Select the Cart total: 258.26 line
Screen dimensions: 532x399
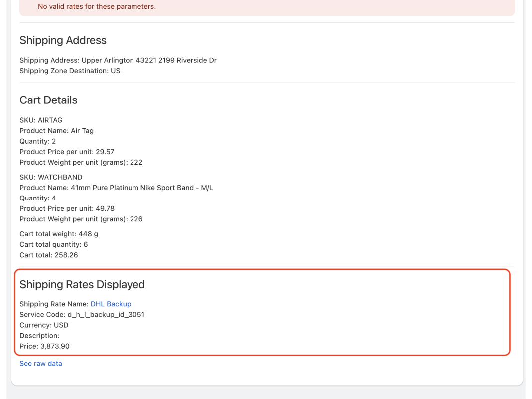[x=48, y=255]
